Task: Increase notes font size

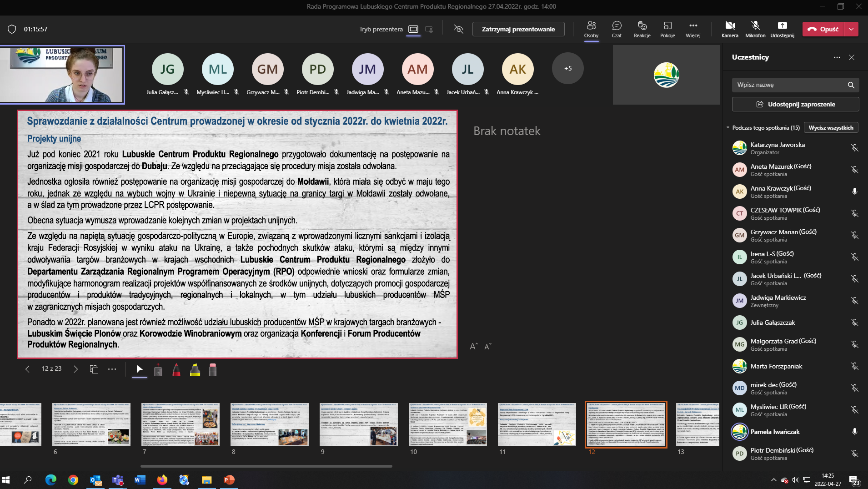Action: click(473, 347)
